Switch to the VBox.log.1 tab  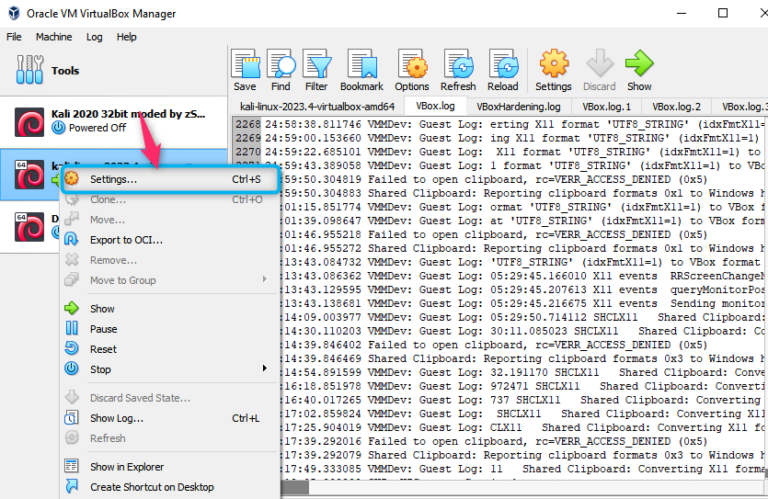point(607,106)
